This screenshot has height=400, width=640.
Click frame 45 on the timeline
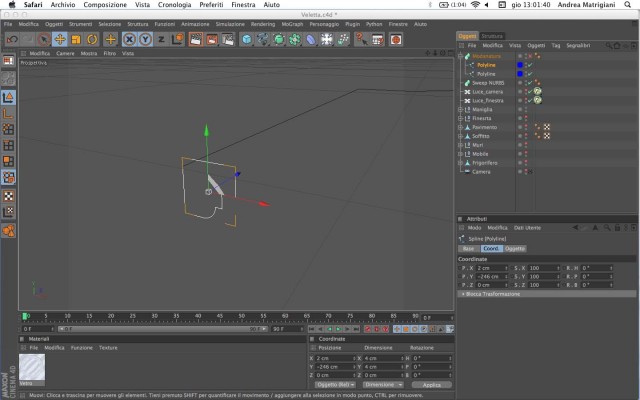coord(220,316)
